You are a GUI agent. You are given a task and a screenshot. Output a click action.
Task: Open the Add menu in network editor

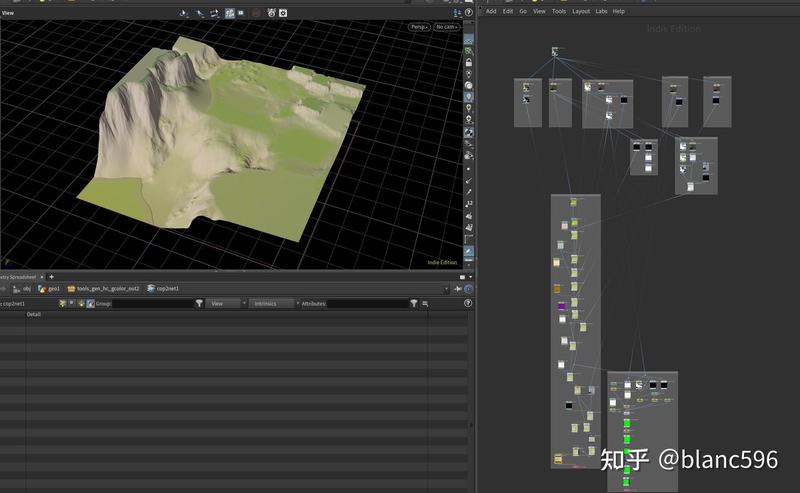point(490,11)
